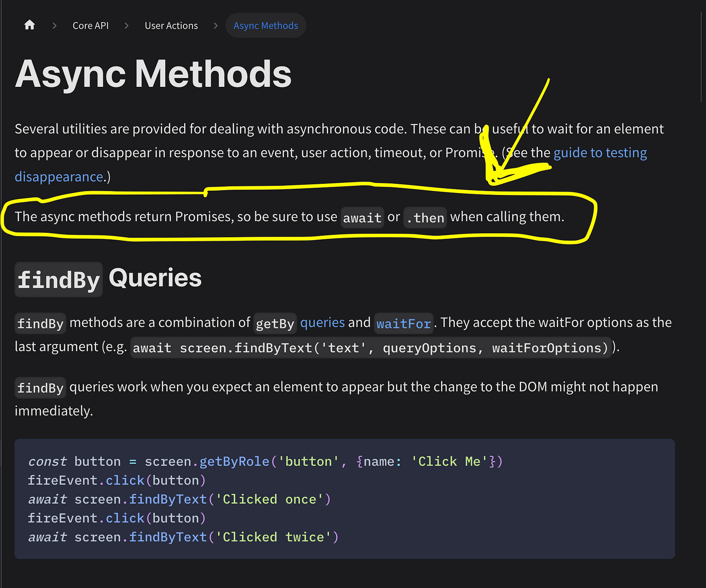Open the Core API breadcrumb
Screen dimensions: 706x588
[x=91, y=26]
